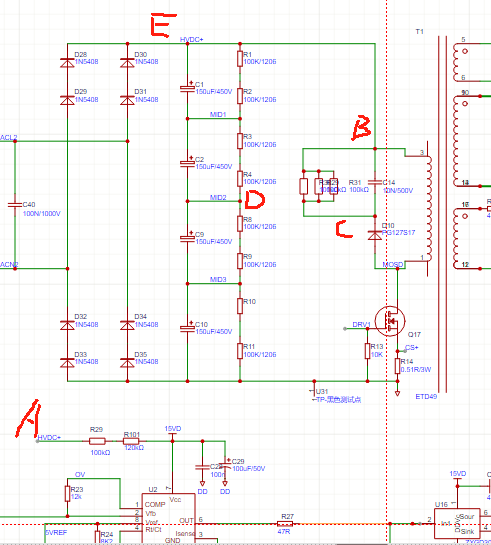Select the ACN2 net label
This screenshot has height=545, width=491.
(9, 265)
